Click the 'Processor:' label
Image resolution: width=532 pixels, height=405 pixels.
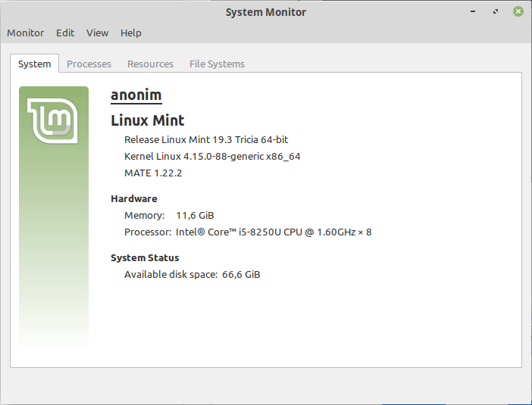tap(148, 232)
